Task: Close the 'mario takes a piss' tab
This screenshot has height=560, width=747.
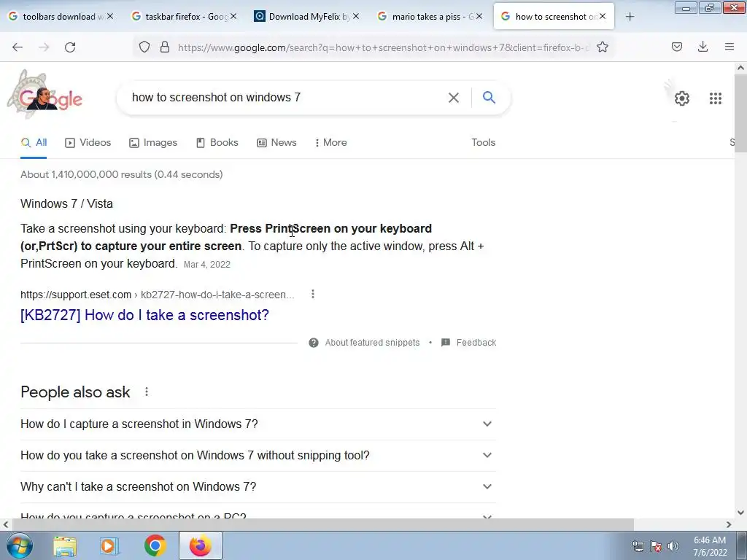Action: [x=479, y=16]
